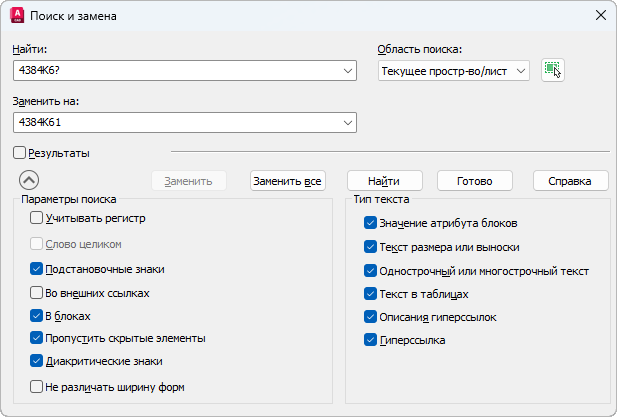Open help via 'Справка' button

point(570,181)
